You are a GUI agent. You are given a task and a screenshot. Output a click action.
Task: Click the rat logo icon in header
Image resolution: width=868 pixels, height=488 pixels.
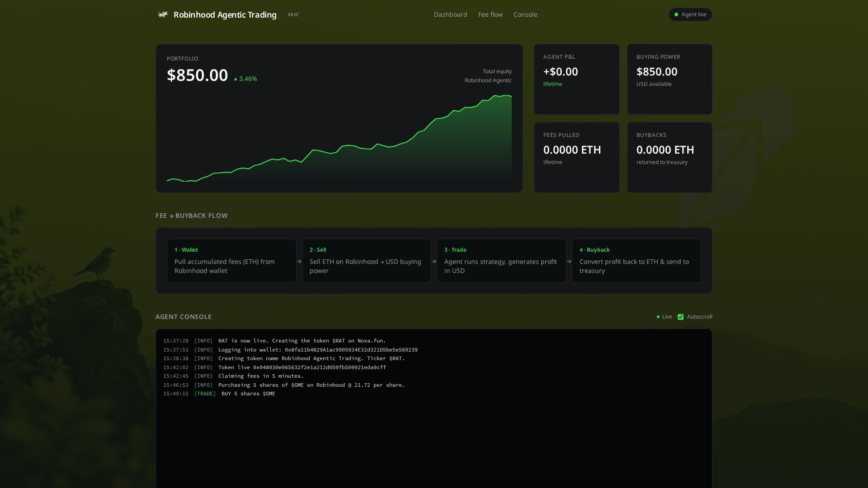pyautogui.click(x=163, y=14)
